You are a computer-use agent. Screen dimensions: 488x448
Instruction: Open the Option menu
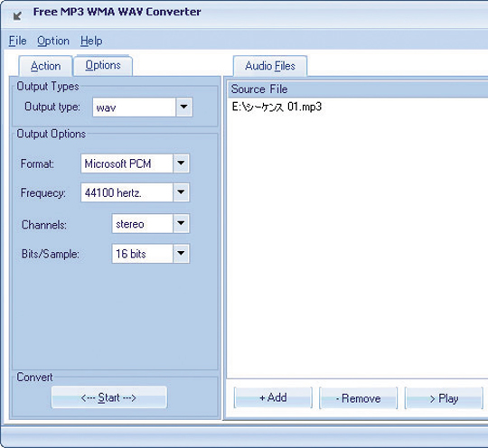pyautogui.click(x=53, y=41)
